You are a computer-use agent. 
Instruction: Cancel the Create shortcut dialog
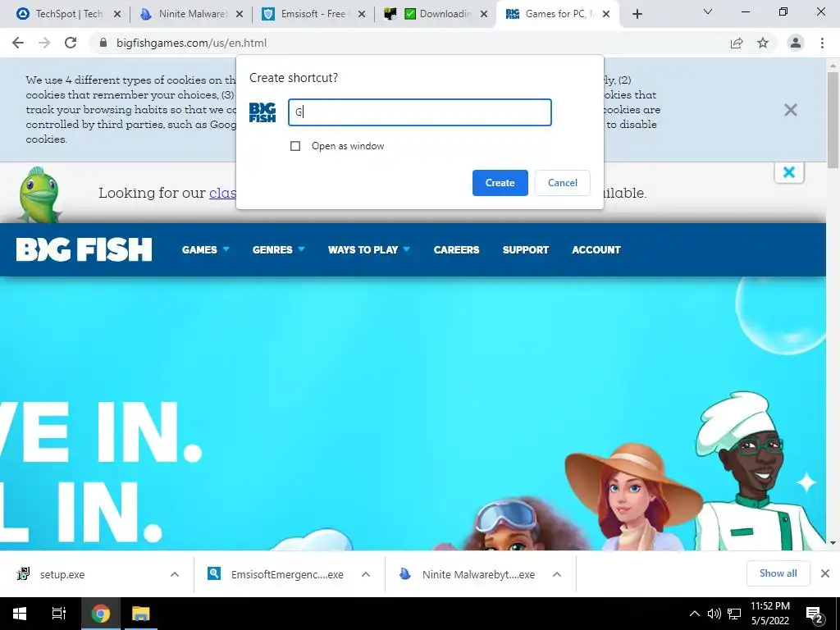point(563,183)
